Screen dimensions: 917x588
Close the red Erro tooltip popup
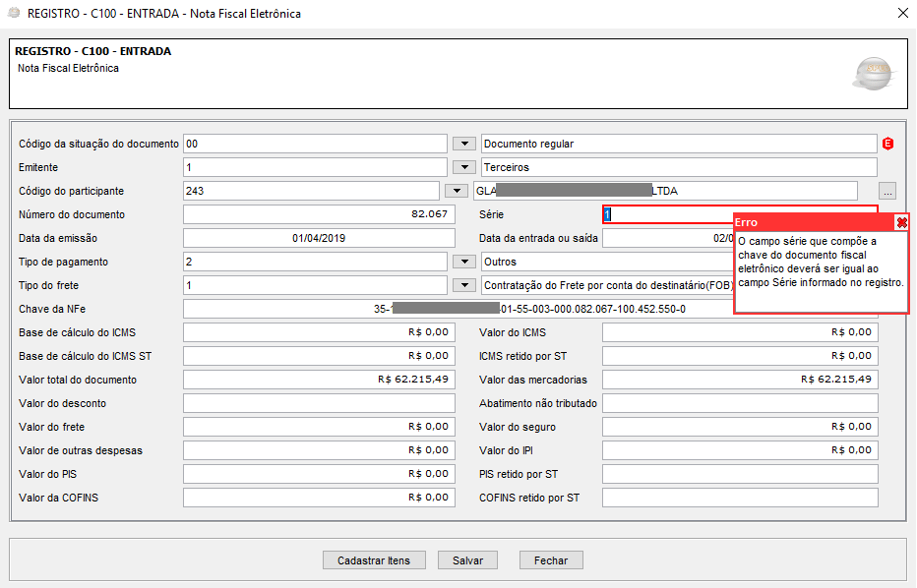901,223
